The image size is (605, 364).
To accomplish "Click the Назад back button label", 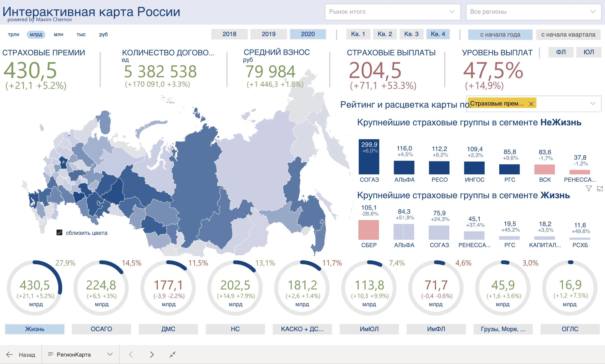I will [x=27, y=355].
